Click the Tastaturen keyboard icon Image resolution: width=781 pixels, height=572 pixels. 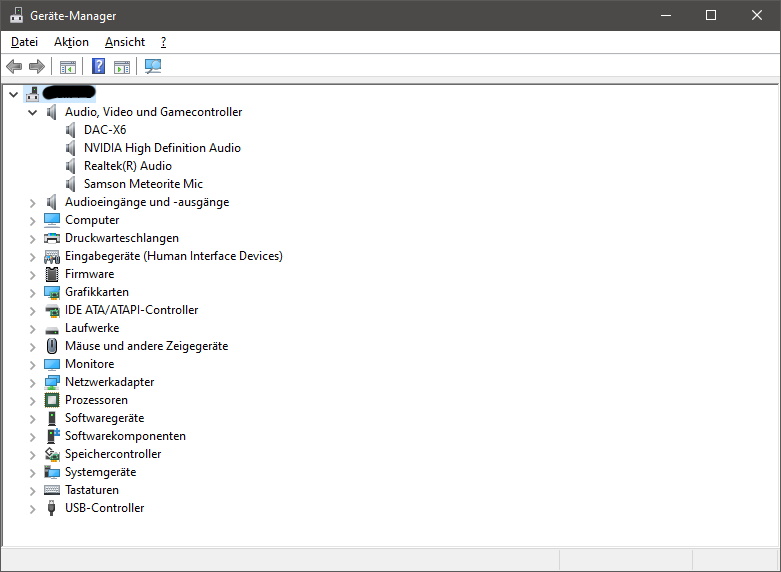(52, 490)
